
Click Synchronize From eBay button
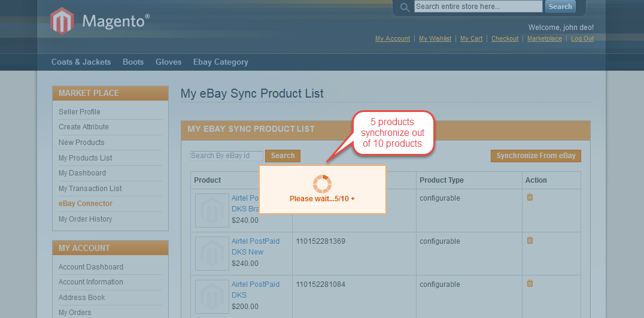[x=536, y=156]
